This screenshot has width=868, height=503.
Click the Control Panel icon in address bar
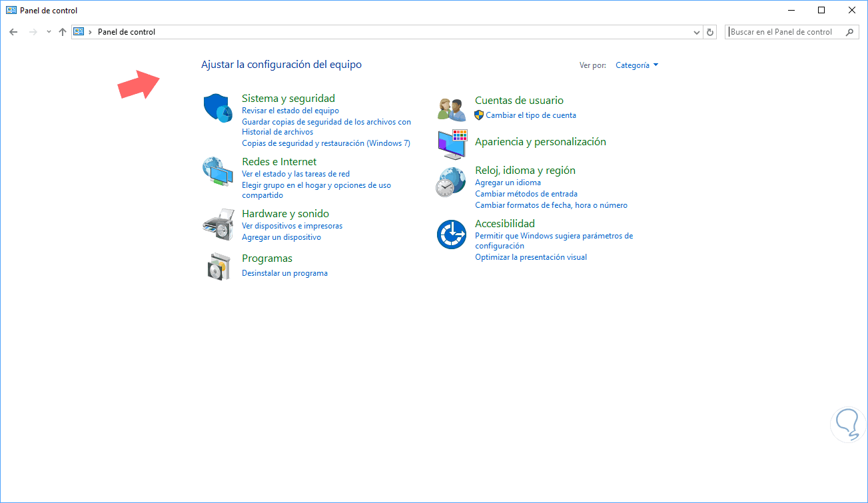[79, 32]
